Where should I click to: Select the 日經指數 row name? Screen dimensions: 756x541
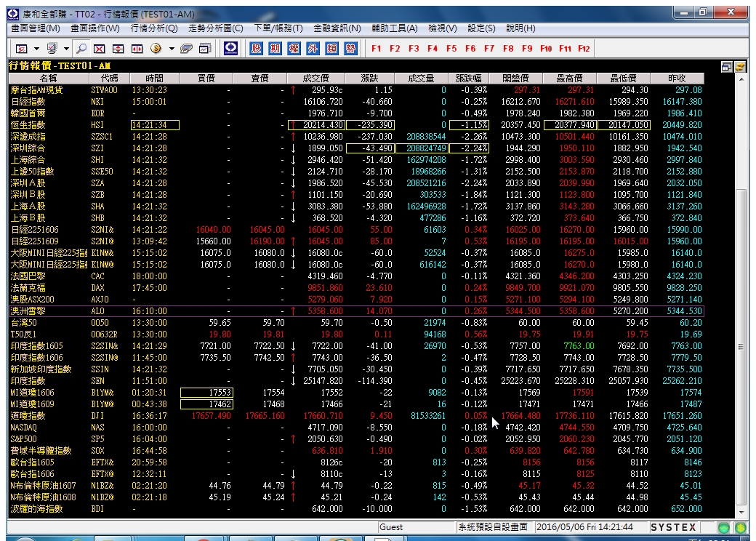tap(28, 102)
